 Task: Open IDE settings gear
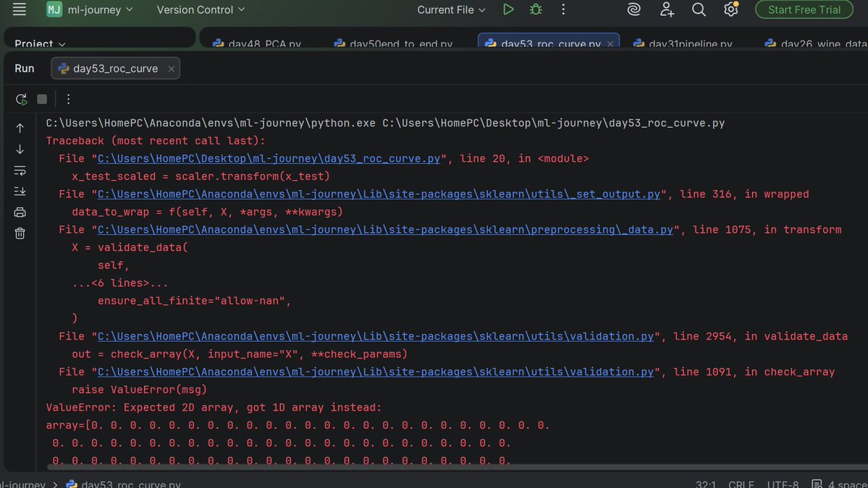pyautogui.click(x=731, y=9)
